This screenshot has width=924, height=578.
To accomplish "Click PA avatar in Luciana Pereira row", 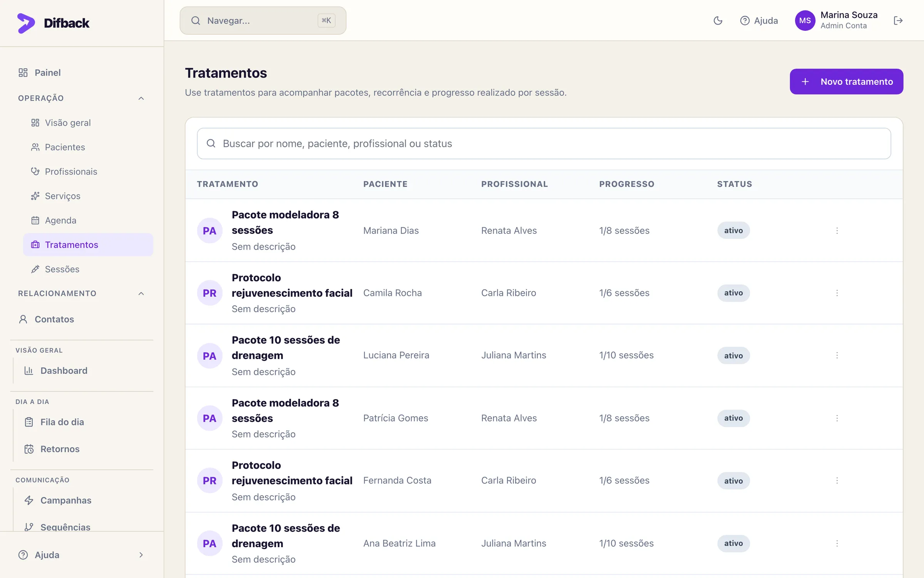I will [x=210, y=356].
